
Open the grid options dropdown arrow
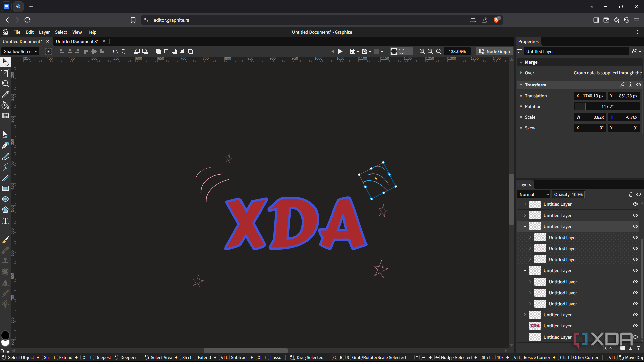point(382,51)
